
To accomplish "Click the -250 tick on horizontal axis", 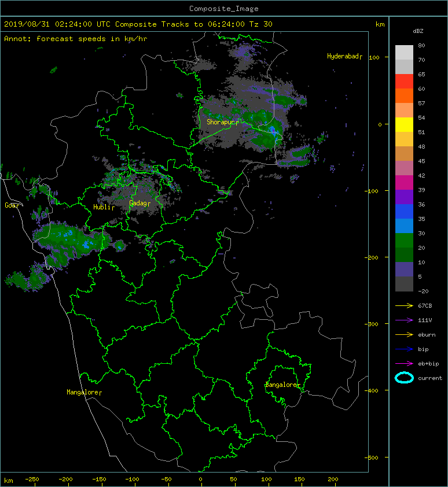I will 32,479.
